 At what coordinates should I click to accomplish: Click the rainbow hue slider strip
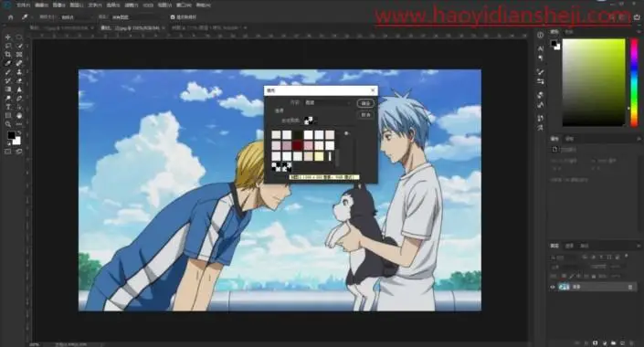pyautogui.click(x=634, y=82)
